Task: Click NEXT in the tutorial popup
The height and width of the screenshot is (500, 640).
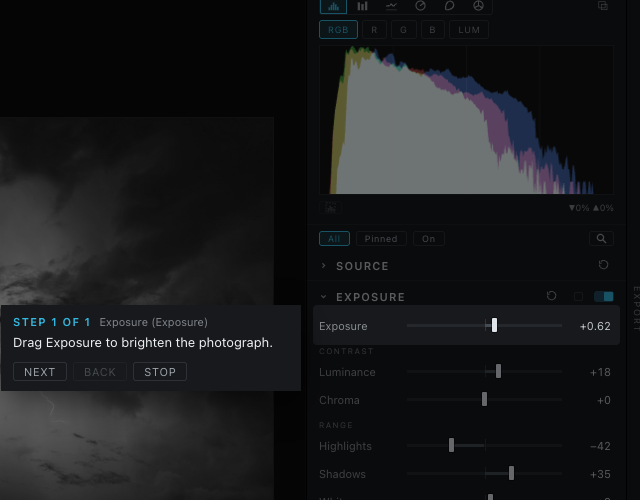Action: (40, 372)
